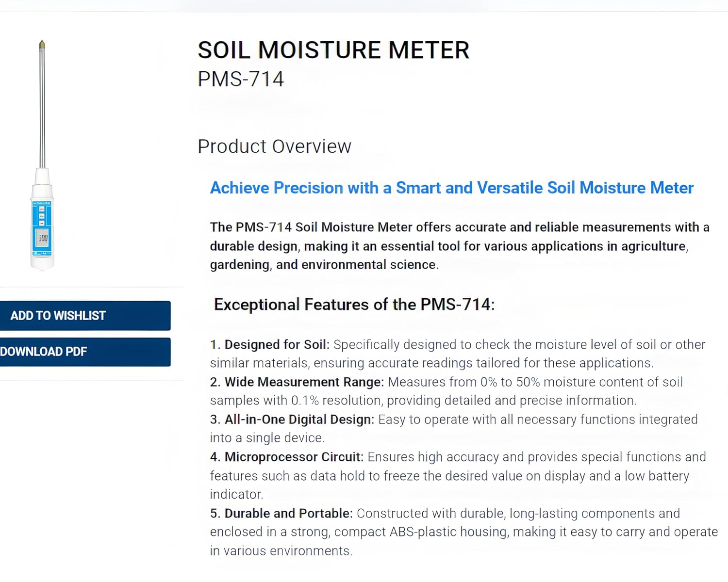Click the Exceptional Features section heading

tap(354, 304)
